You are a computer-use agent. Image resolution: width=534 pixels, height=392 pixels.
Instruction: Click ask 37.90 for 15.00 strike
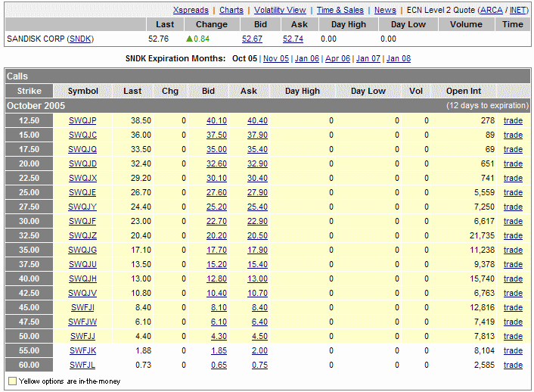point(257,135)
